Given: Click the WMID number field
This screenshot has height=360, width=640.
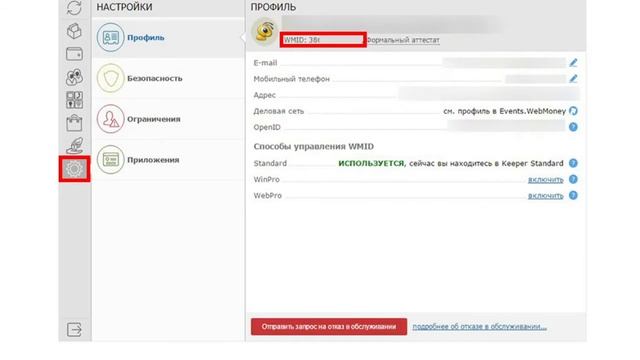Looking at the screenshot, I should point(323,40).
